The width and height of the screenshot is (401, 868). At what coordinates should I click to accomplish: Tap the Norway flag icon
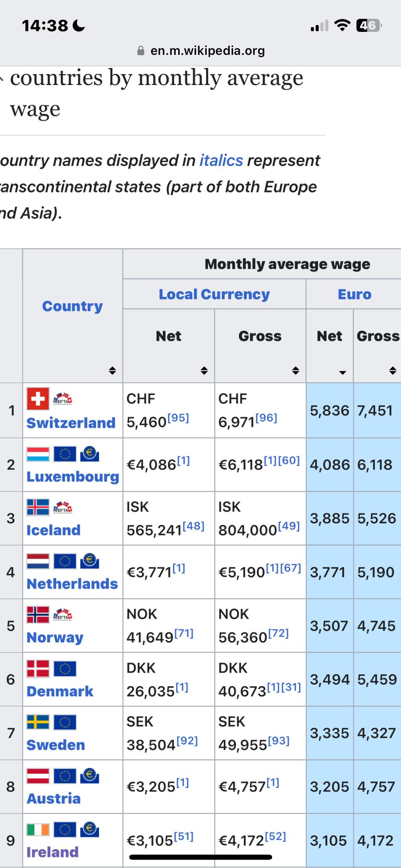pyautogui.click(x=38, y=615)
